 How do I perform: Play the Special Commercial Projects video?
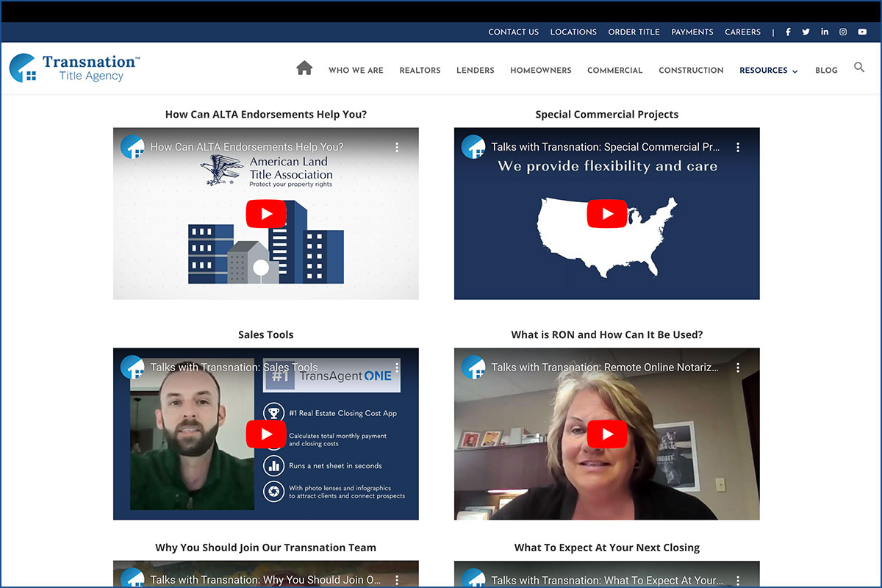(x=606, y=214)
